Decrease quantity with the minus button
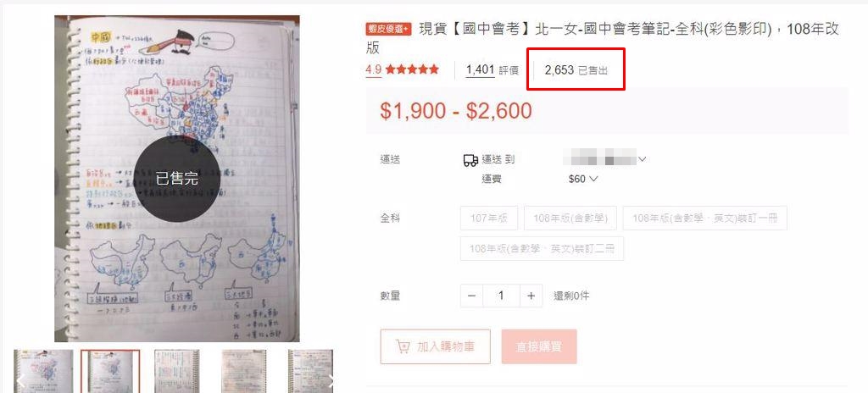 click(x=471, y=296)
